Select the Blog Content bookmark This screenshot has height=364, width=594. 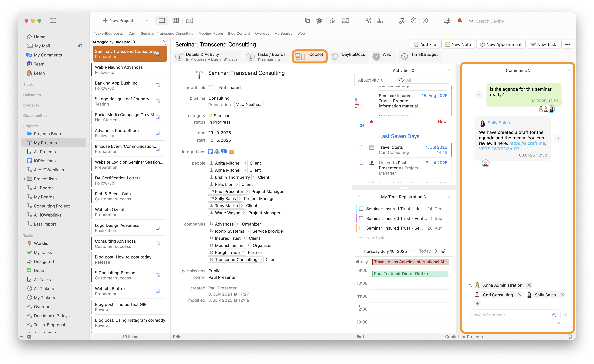tap(239, 34)
